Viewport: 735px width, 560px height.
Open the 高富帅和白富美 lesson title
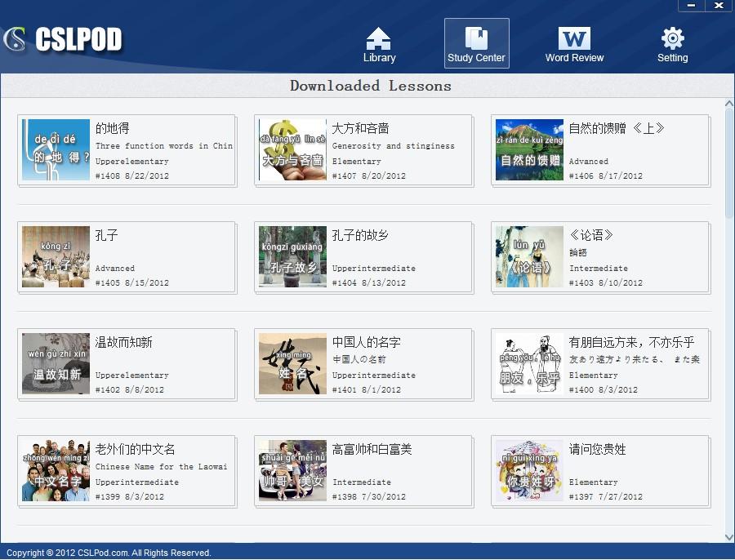coord(372,449)
